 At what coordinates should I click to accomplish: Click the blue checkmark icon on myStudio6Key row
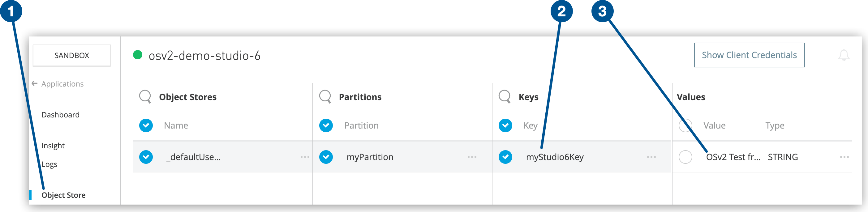(x=505, y=157)
